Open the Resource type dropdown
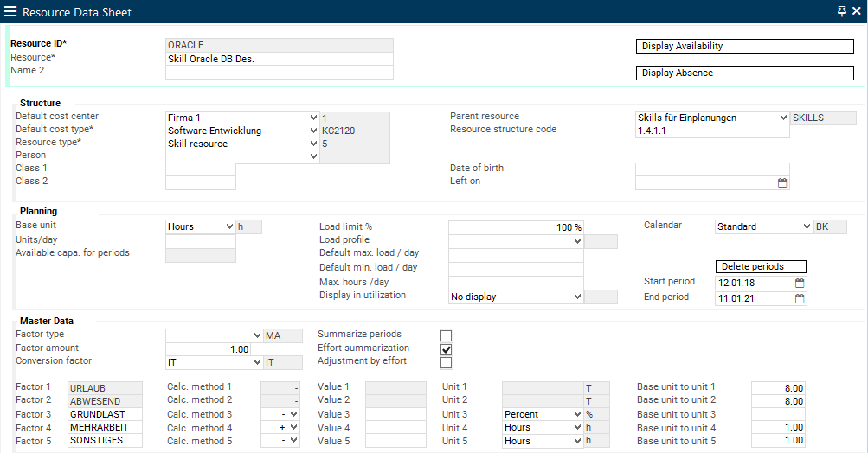Screen dimensions: 868x453 point(312,144)
